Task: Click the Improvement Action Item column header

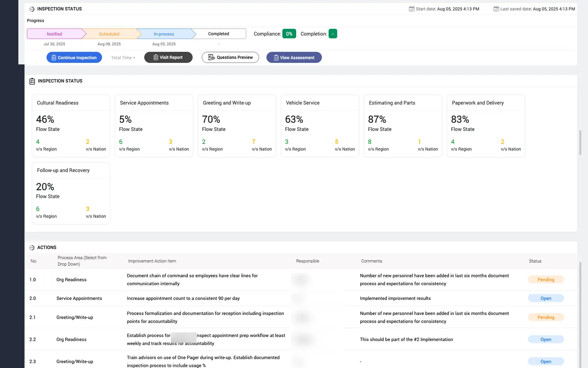Action: [152, 261]
